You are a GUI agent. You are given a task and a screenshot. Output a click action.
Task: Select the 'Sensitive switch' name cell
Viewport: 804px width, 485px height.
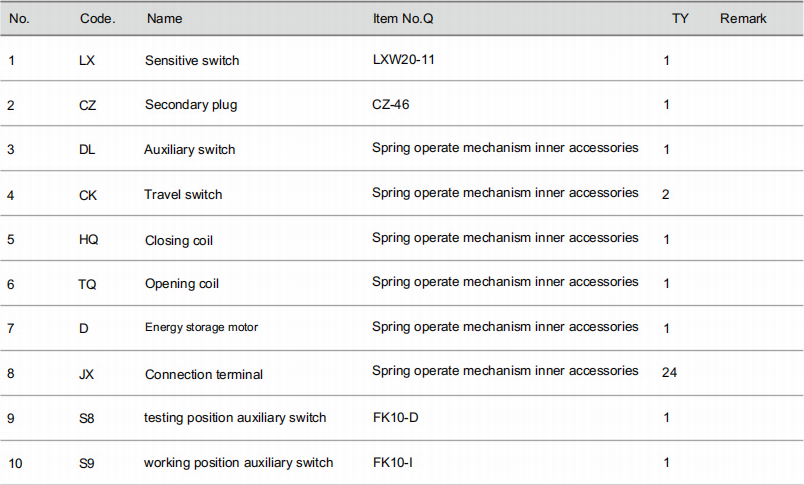click(192, 60)
